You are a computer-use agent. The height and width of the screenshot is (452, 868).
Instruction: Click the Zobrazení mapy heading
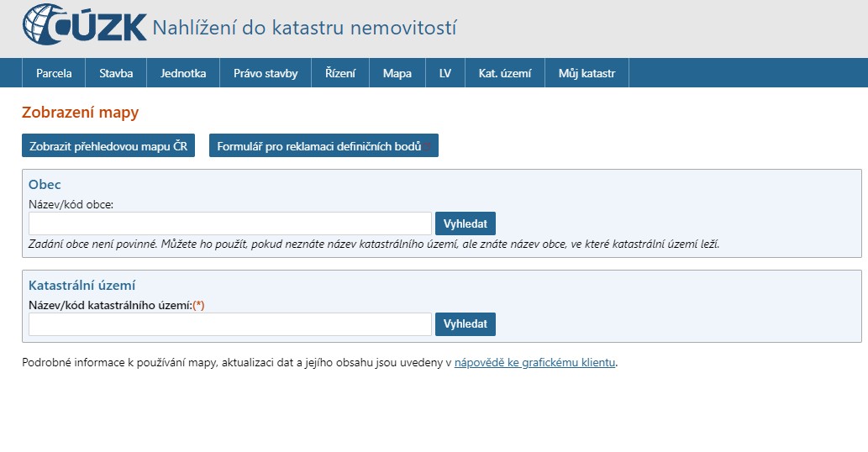[80, 113]
